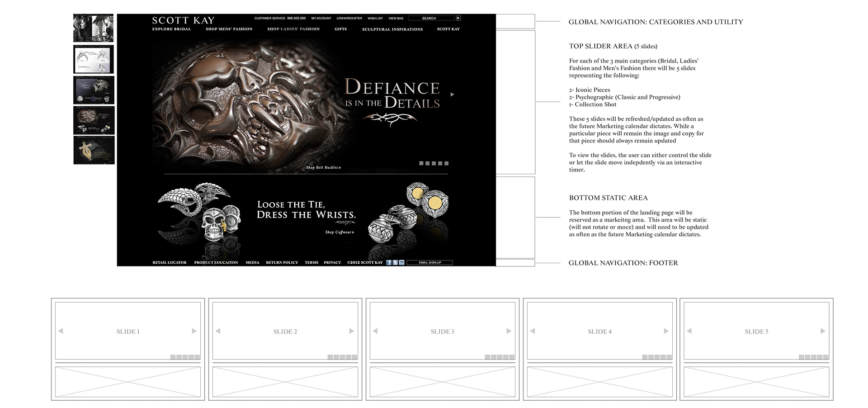Click the Media footer link

click(252, 262)
